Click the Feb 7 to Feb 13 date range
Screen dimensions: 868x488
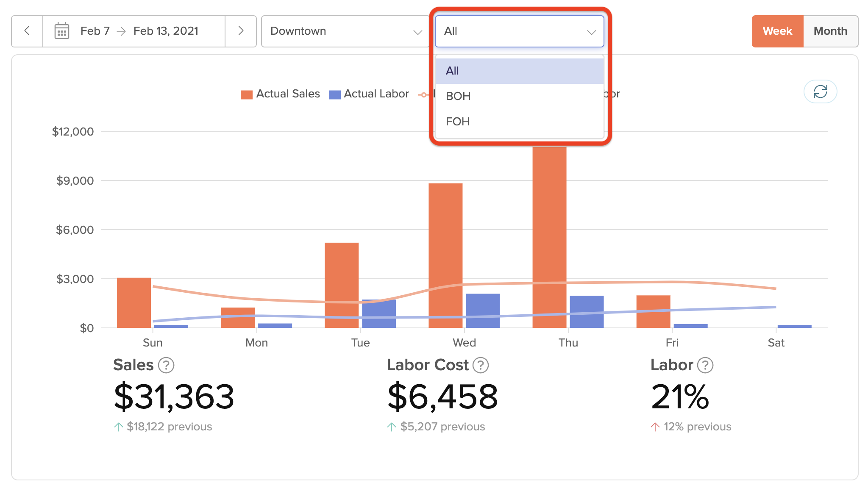tap(140, 31)
